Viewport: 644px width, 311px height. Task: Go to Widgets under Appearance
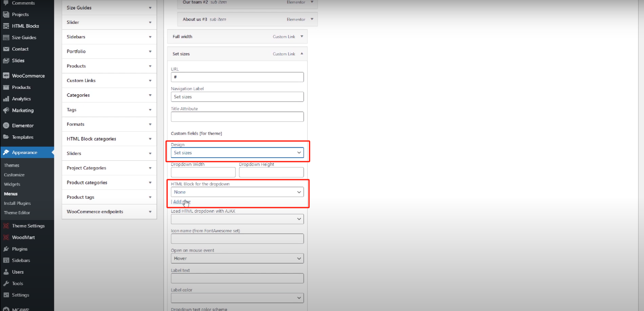pos(12,184)
